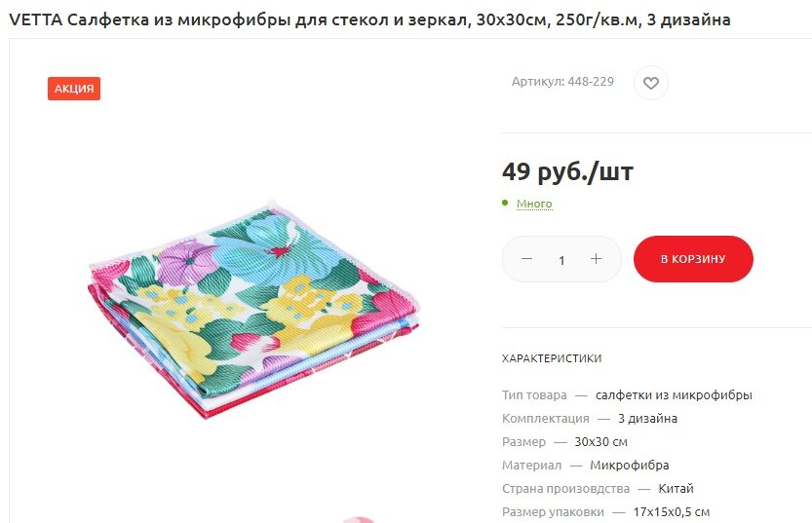Screen dimensions: 812x523
Task: Select the Артикул: 448-229 text
Action: (x=562, y=82)
